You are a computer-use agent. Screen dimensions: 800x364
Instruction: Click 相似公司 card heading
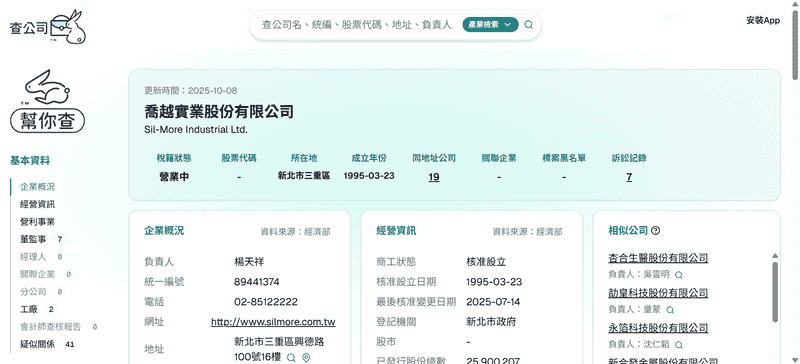point(628,231)
